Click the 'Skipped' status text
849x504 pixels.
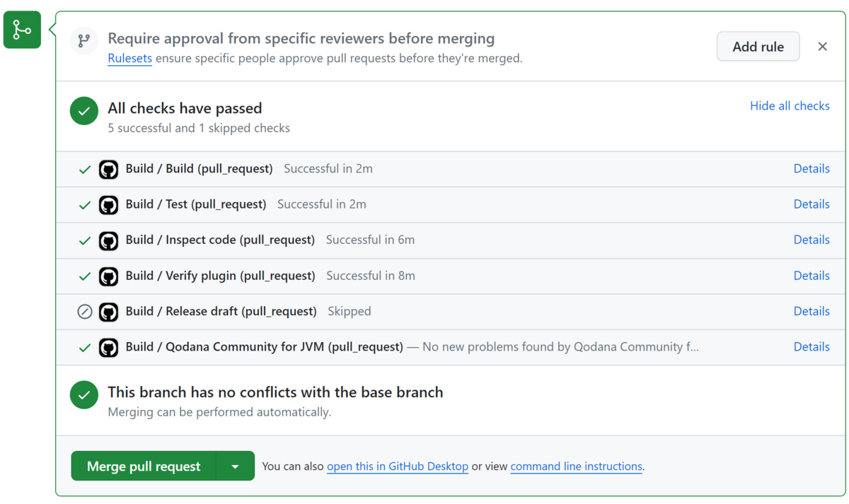point(350,311)
